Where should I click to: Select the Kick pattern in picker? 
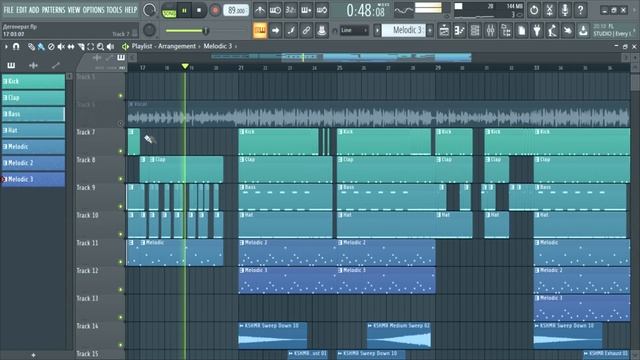coord(33,81)
